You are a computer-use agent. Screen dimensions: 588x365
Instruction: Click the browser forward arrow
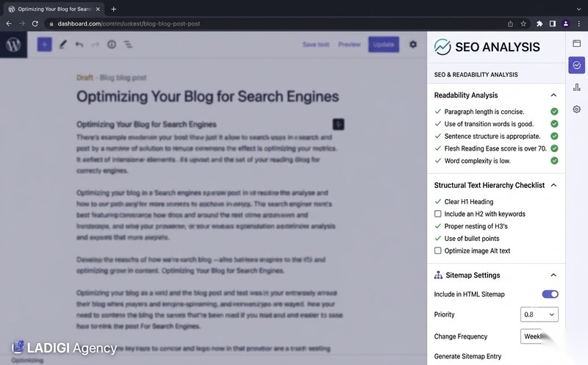pyautogui.click(x=22, y=24)
